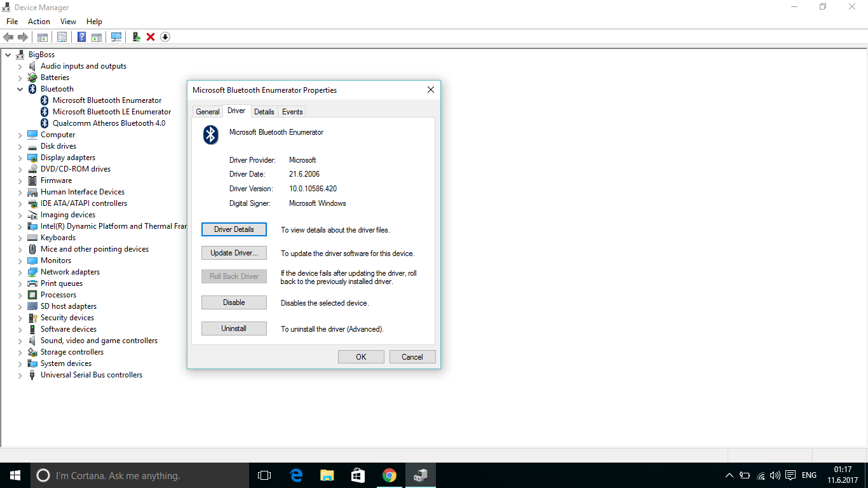Open the blue Help question mark icon
This screenshot has height=488, width=868.
point(81,37)
